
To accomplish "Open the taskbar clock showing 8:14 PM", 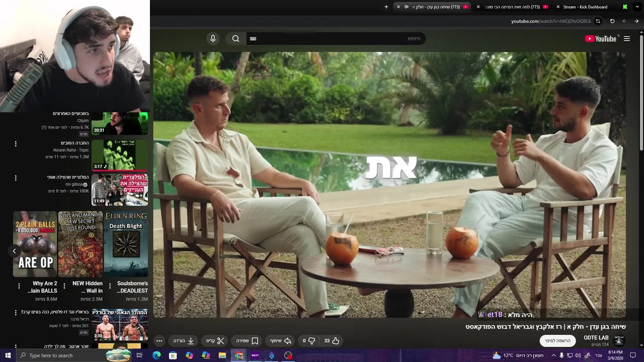I will pyautogui.click(x=615, y=355).
